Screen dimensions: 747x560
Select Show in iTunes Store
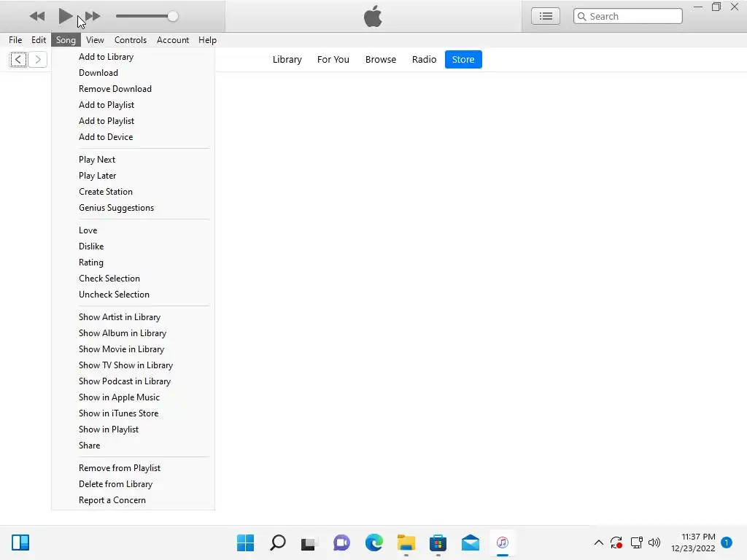133,414
